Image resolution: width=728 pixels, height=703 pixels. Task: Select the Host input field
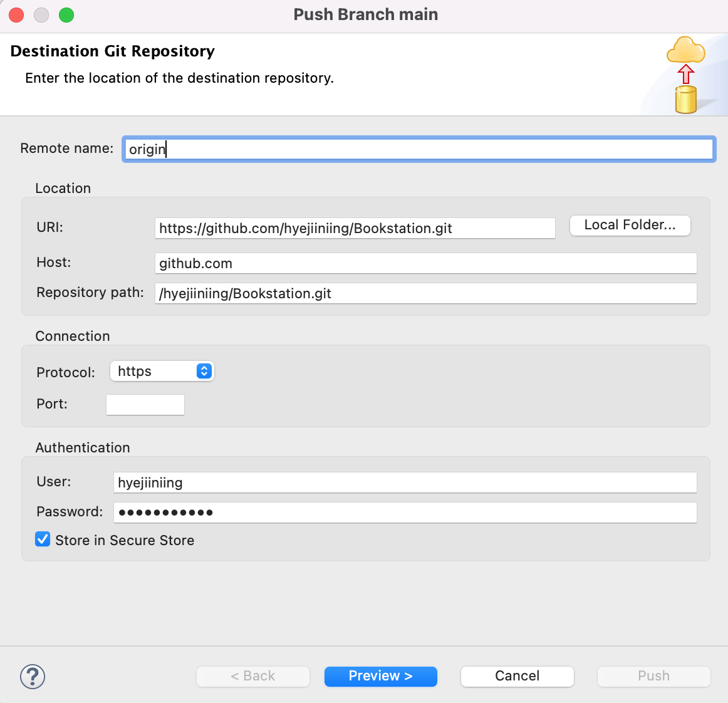coord(425,263)
